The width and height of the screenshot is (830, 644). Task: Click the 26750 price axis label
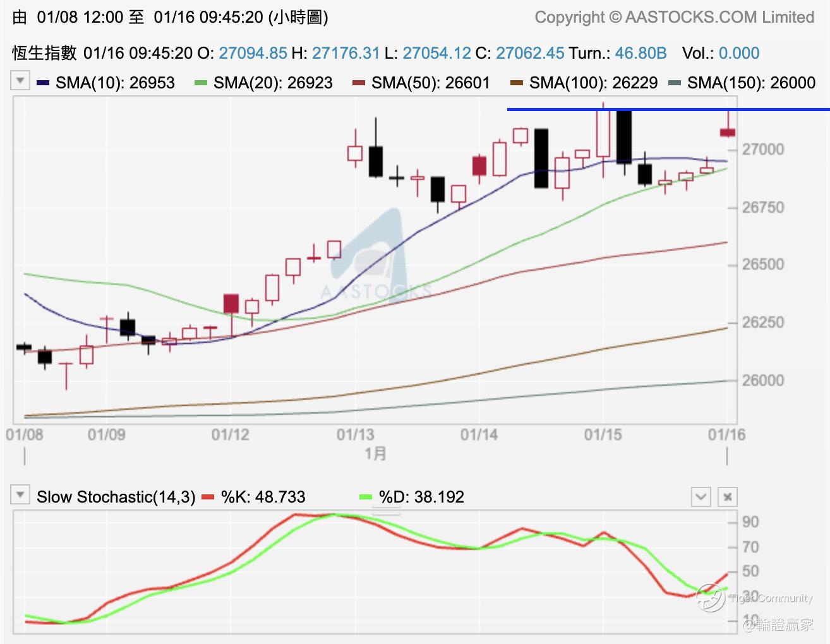[763, 208]
